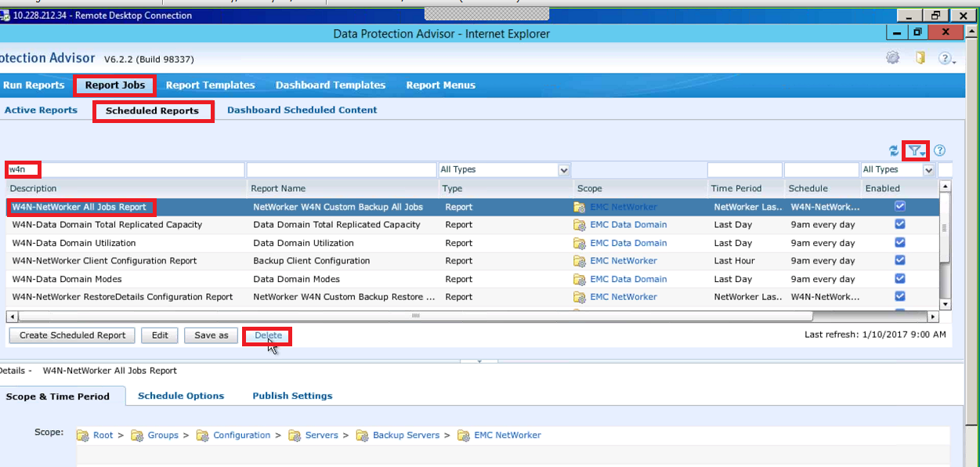Switch to the Schedule Options tab
980x467 pixels.
coord(181,396)
